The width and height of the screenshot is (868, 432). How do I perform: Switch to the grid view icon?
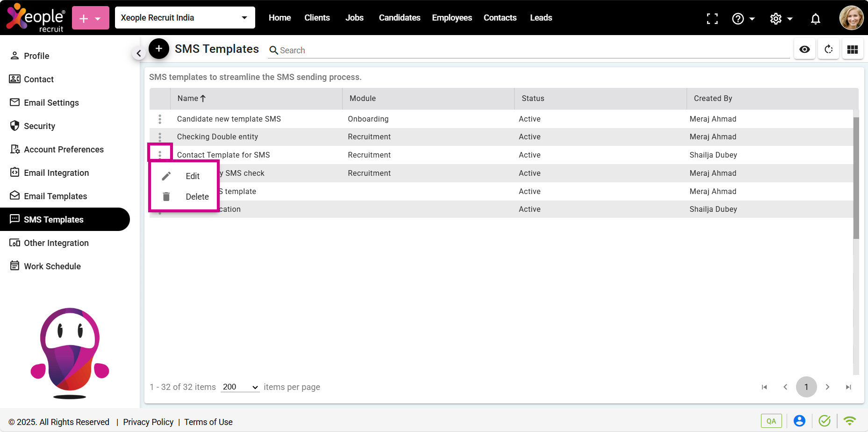pos(852,49)
